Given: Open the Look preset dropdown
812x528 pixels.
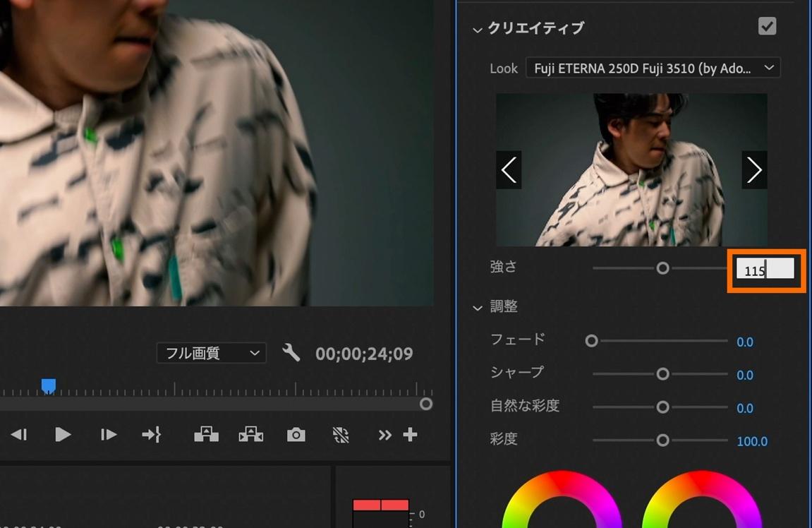Looking at the screenshot, I should [653, 68].
